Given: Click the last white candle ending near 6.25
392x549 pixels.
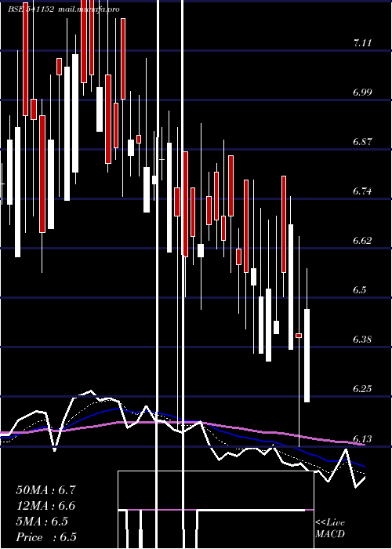Looking at the screenshot, I should [x=307, y=355].
